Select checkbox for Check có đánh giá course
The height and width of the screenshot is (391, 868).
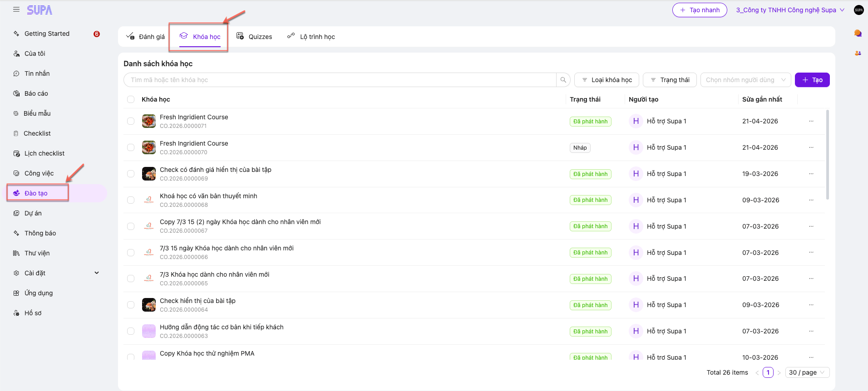point(131,174)
